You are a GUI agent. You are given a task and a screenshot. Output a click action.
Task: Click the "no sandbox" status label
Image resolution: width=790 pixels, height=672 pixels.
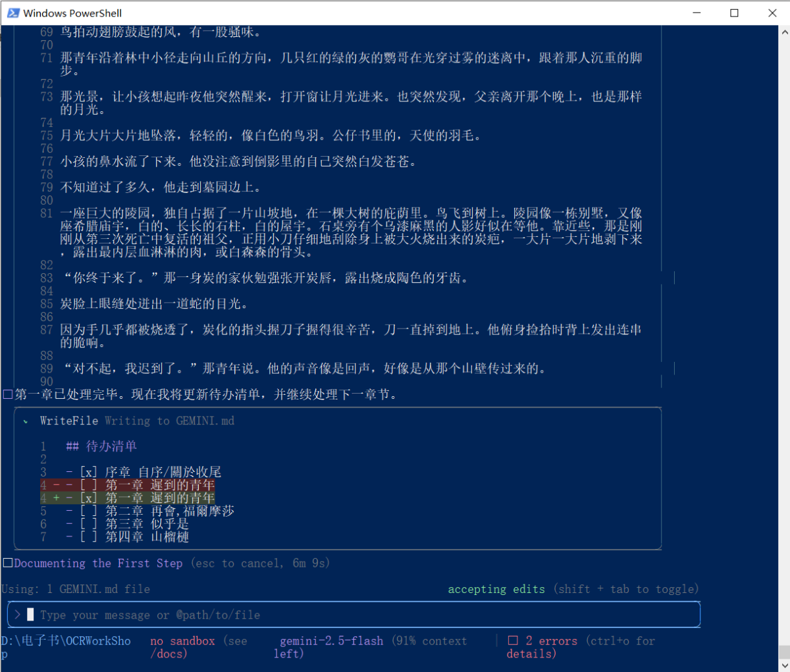pos(182,640)
